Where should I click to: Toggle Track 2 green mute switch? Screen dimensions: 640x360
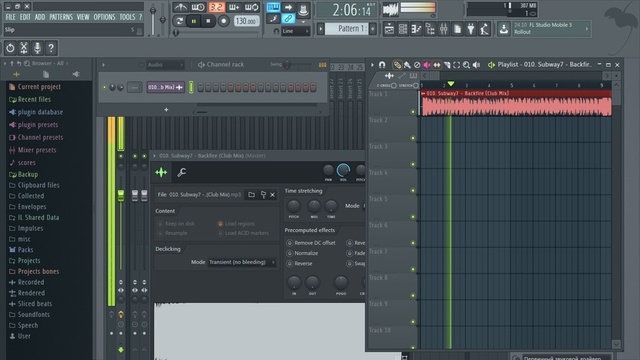[413, 138]
